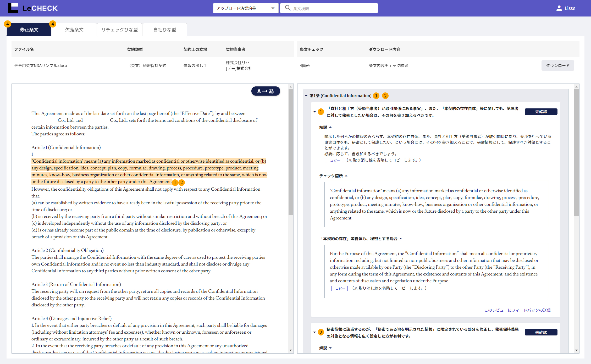591x364 pixels.
Task: Click marker 1 after the highlighted contract text
Action: pos(175,183)
